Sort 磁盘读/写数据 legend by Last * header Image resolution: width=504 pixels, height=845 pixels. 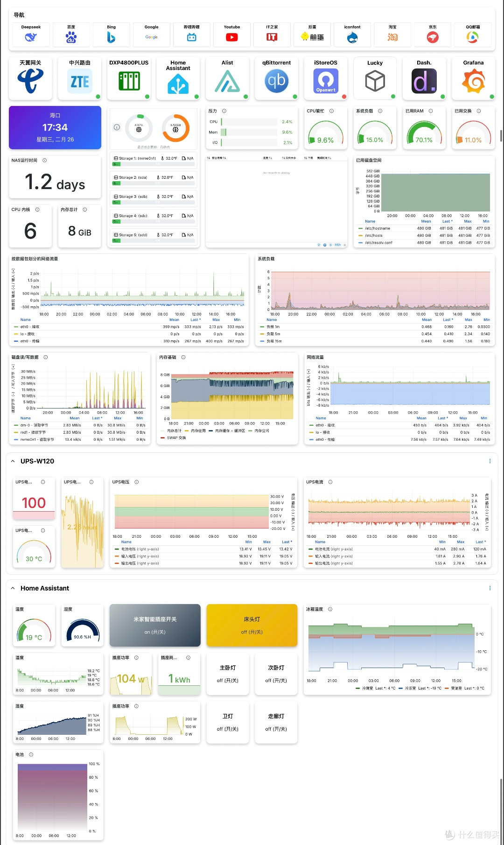97,418
